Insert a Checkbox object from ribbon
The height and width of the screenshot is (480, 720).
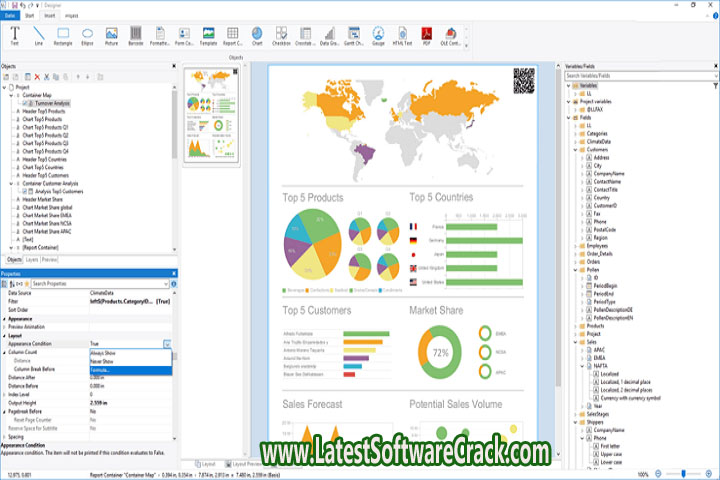coord(281,36)
